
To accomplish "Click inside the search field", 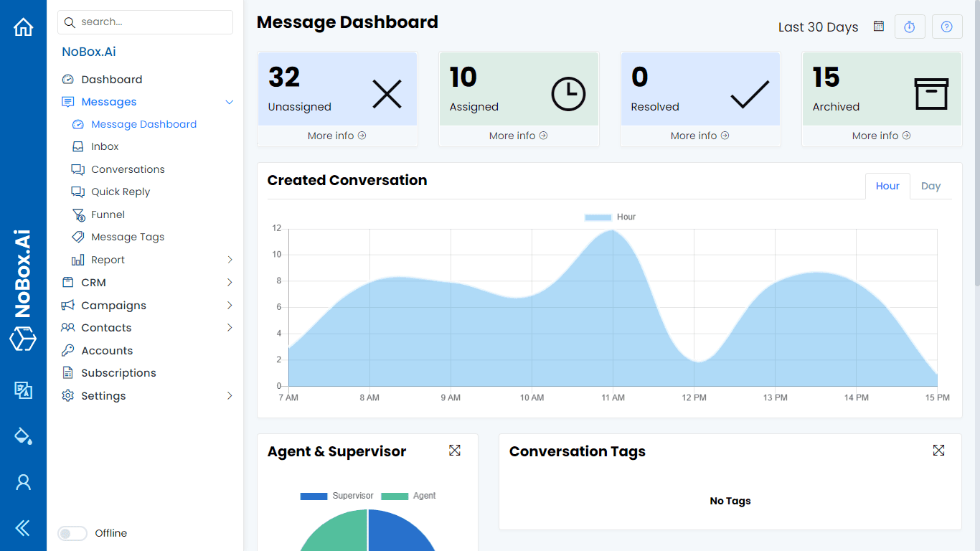I will click(145, 22).
